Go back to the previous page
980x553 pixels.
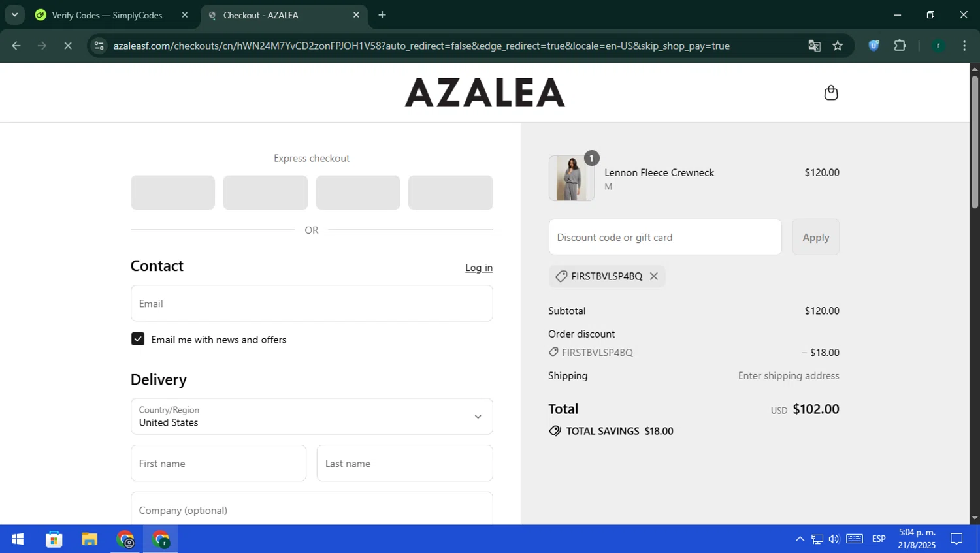tap(16, 46)
